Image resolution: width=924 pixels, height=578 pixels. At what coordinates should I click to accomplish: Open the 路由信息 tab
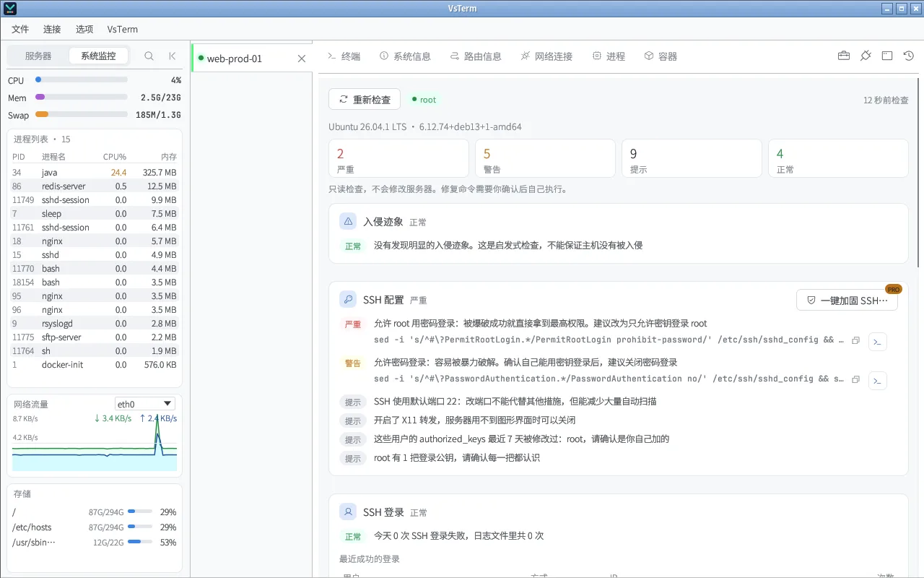coord(476,56)
